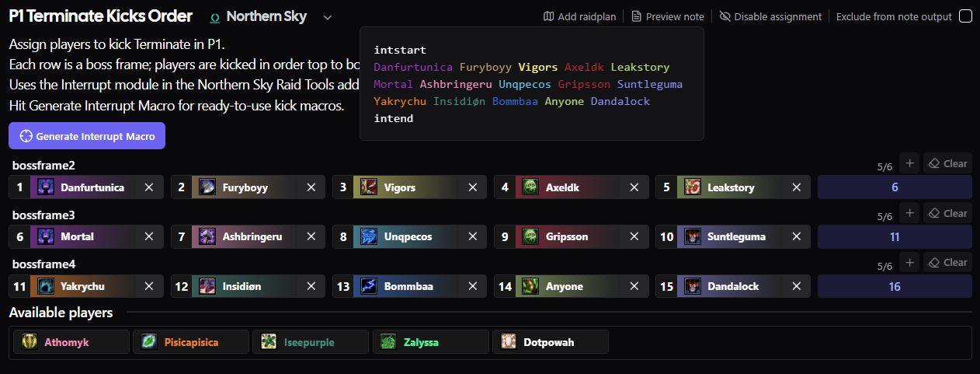
Task: Remove Gripsson using its X icon
Action: [634, 236]
